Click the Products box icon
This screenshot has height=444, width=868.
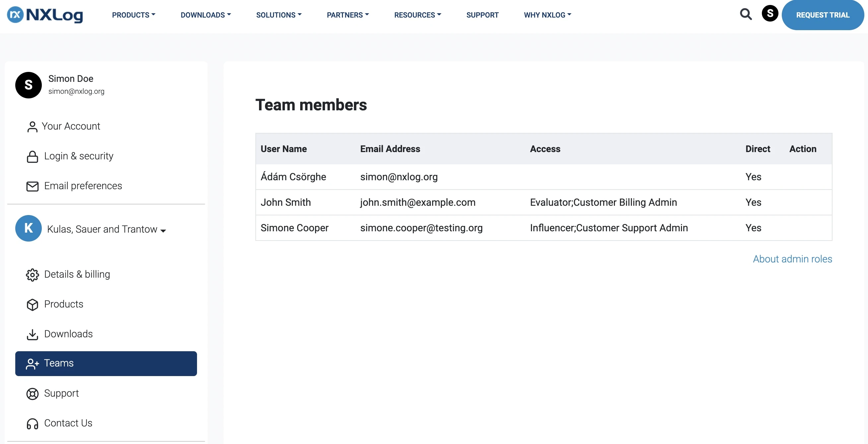(x=33, y=305)
